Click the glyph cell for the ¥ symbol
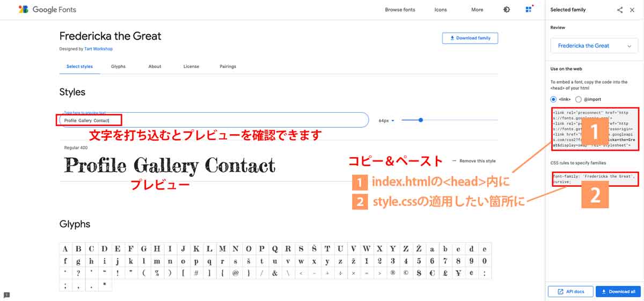Screen dimensions: 644x301 (458, 274)
